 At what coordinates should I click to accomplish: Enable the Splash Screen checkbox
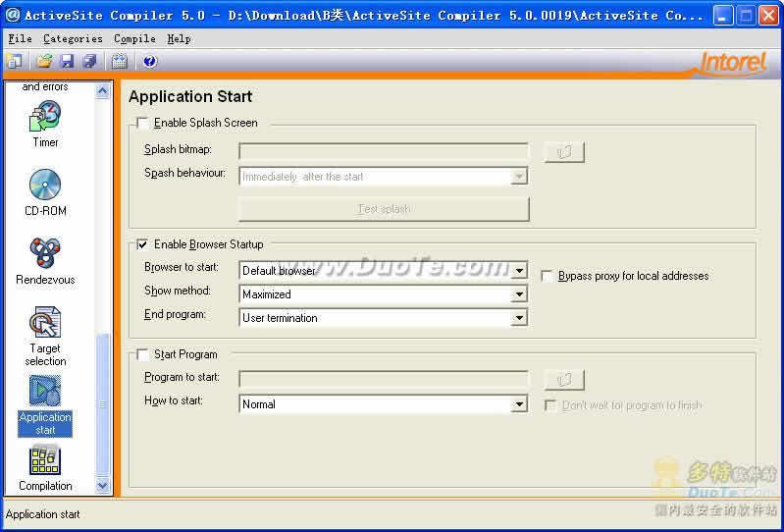[x=142, y=123]
